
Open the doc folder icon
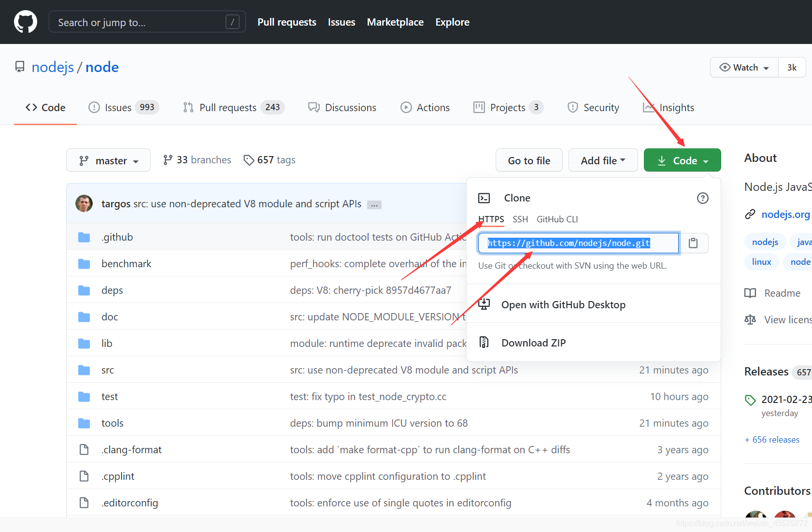pos(84,317)
